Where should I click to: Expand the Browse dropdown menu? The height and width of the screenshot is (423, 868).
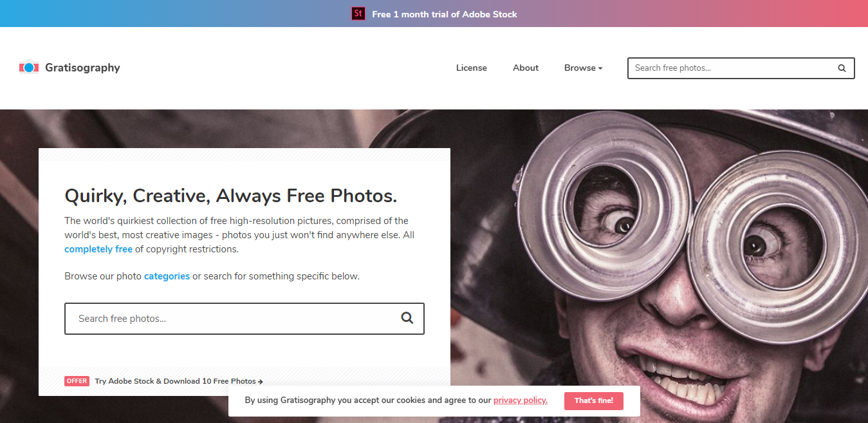(583, 68)
